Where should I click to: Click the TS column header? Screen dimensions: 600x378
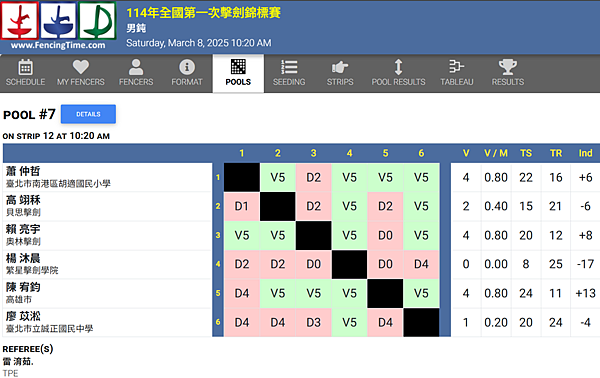(x=526, y=153)
